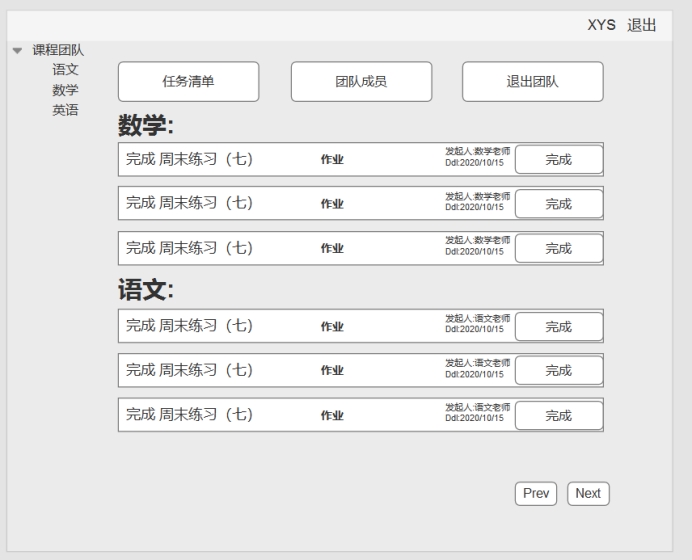The width and height of the screenshot is (692, 560).
Task: Show the 团队成员 tab button
Action: tap(361, 82)
